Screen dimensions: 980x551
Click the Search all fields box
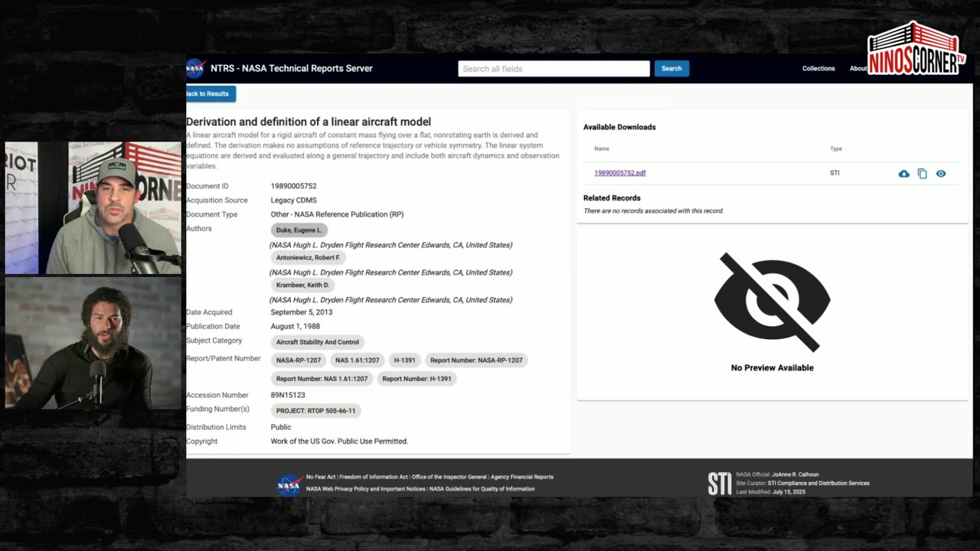(x=554, y=69)
